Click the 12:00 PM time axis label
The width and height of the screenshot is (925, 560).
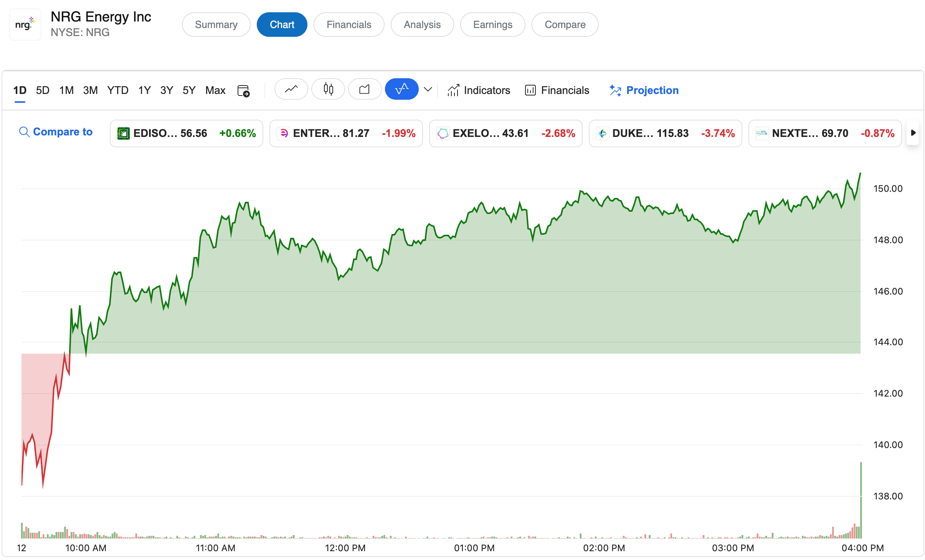click(345, 548)
